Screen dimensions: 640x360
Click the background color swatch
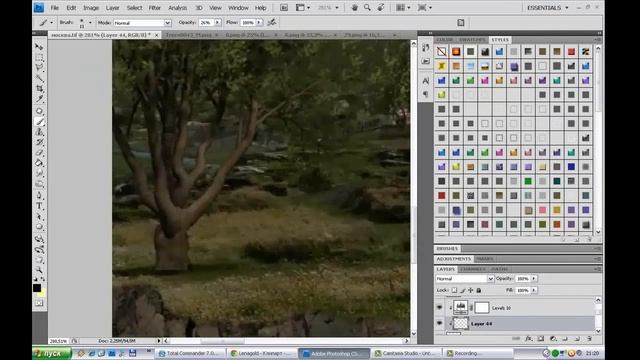point(43,293)
